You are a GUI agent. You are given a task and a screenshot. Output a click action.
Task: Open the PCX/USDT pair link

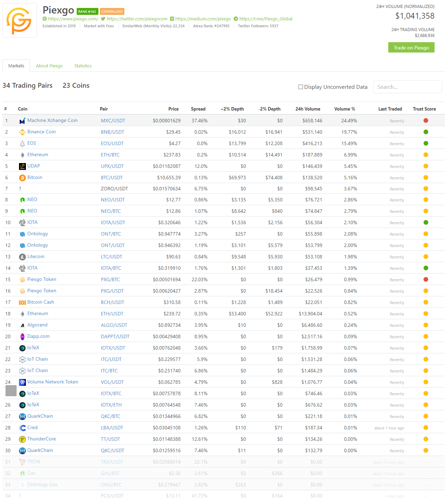tap(112, 496)
